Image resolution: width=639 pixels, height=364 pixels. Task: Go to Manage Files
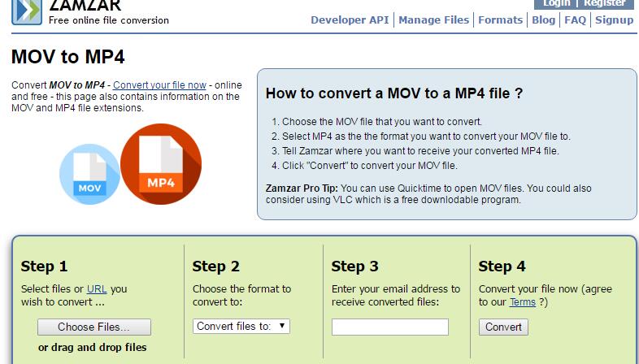click(434, 20)
